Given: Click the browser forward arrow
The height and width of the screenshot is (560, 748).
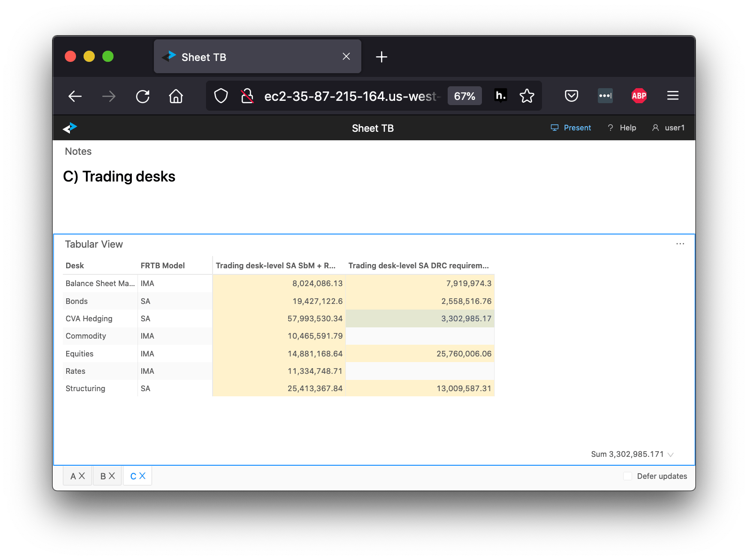Looking at the screenshot, I should point(109,96).
